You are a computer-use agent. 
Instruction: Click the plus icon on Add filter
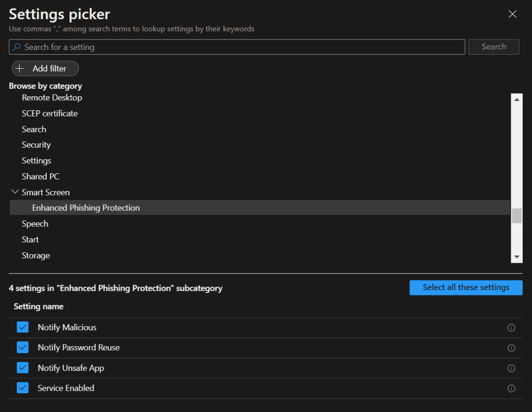[x=20, y=68]
